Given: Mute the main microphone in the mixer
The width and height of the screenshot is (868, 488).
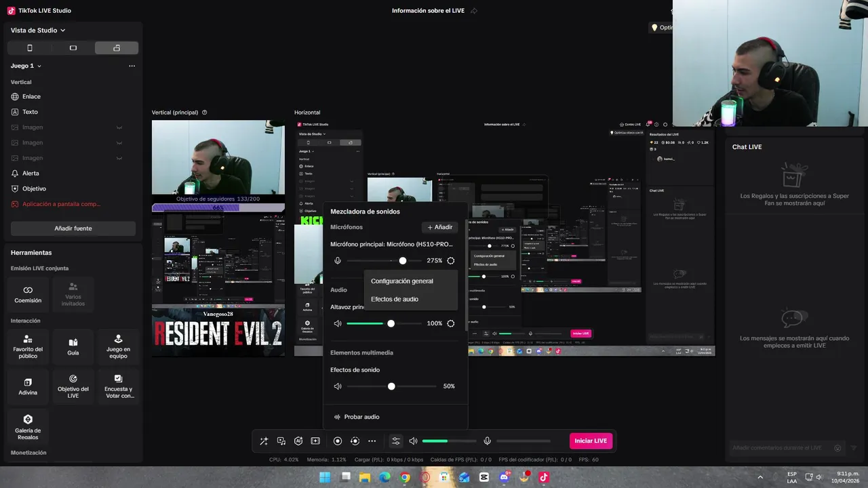Looking at the screenshot, I should coord(338,261).
